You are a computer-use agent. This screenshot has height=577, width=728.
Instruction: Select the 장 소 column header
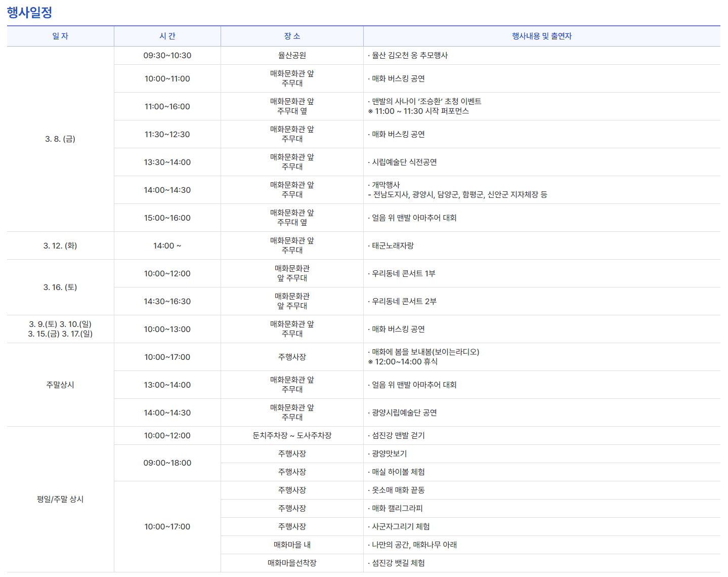292,36
